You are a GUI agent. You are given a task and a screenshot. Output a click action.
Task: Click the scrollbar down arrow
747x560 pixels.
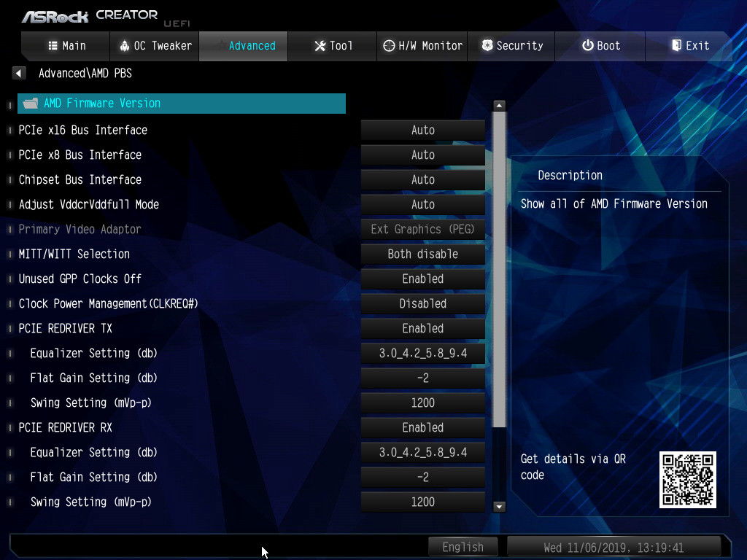pyautogui.click(x=499, y=506)
